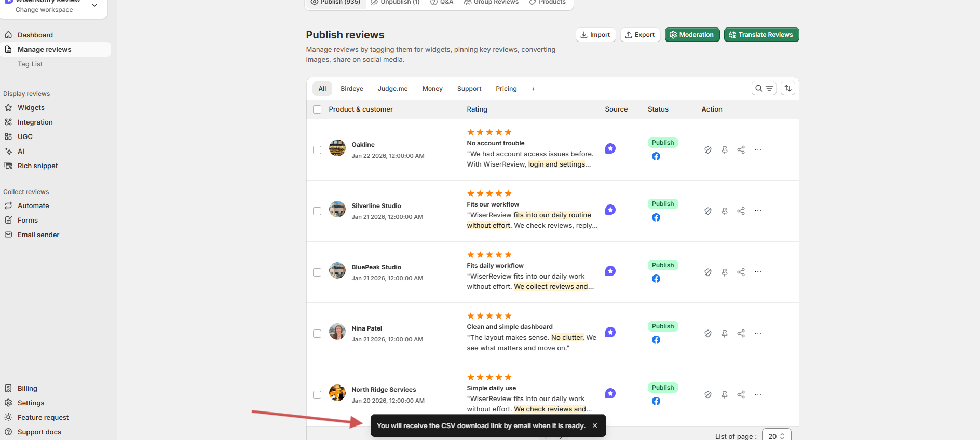Click share icon on Silverline Studio review
Viewport: 980px width, 440px height.
(741, 211)
